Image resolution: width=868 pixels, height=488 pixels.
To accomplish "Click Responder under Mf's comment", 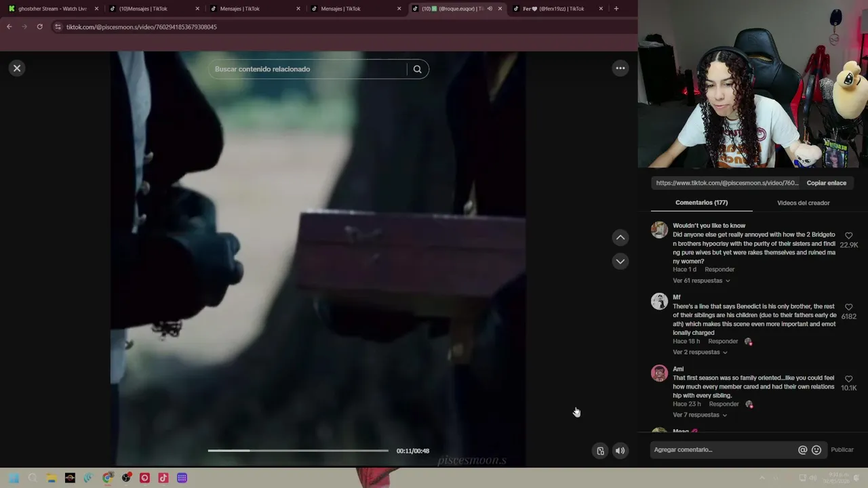I will coord(723,342).
